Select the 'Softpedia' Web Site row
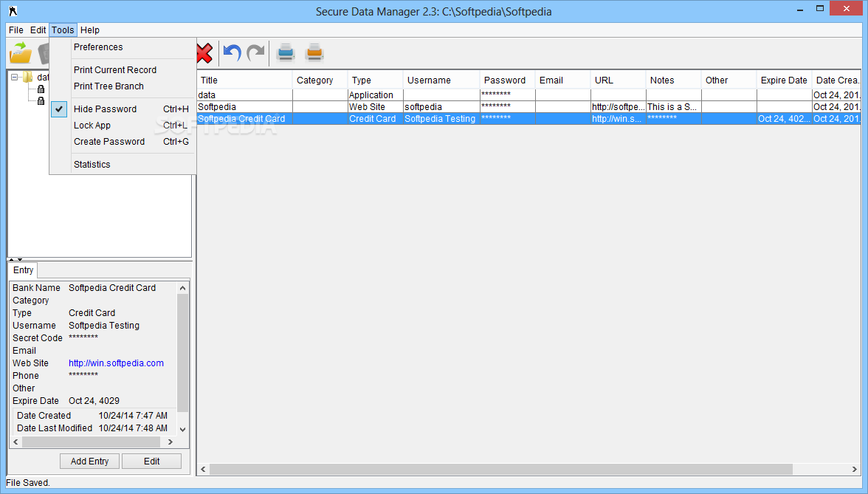Viewport: 868px width, 494px height. coord(528,107)
